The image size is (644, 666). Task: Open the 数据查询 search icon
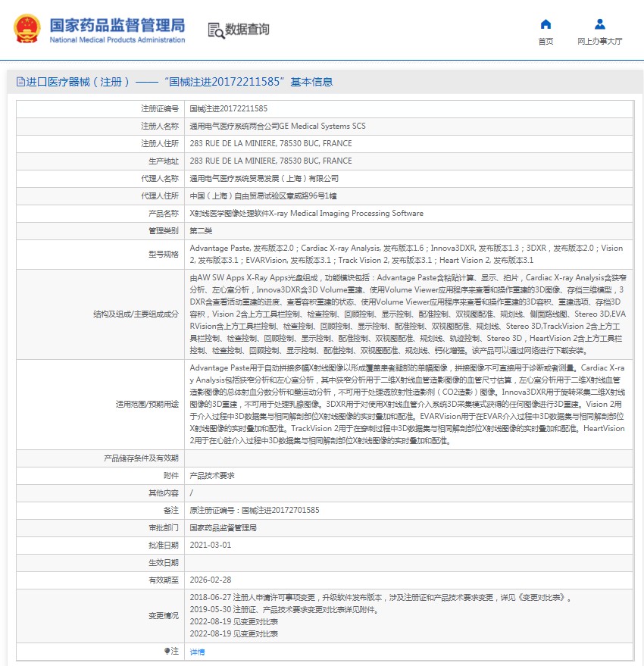point(216,30)
